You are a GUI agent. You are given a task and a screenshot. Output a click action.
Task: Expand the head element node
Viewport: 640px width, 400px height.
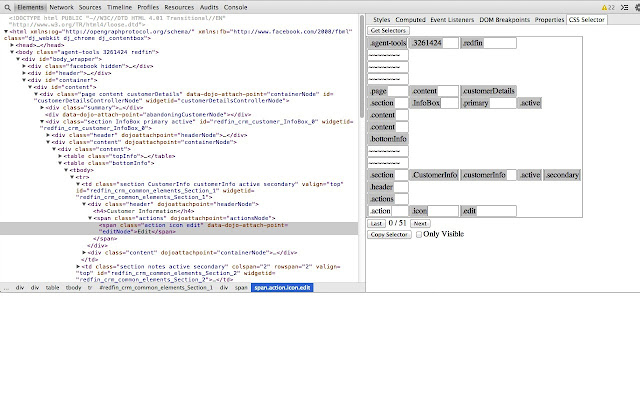[12, 45]
